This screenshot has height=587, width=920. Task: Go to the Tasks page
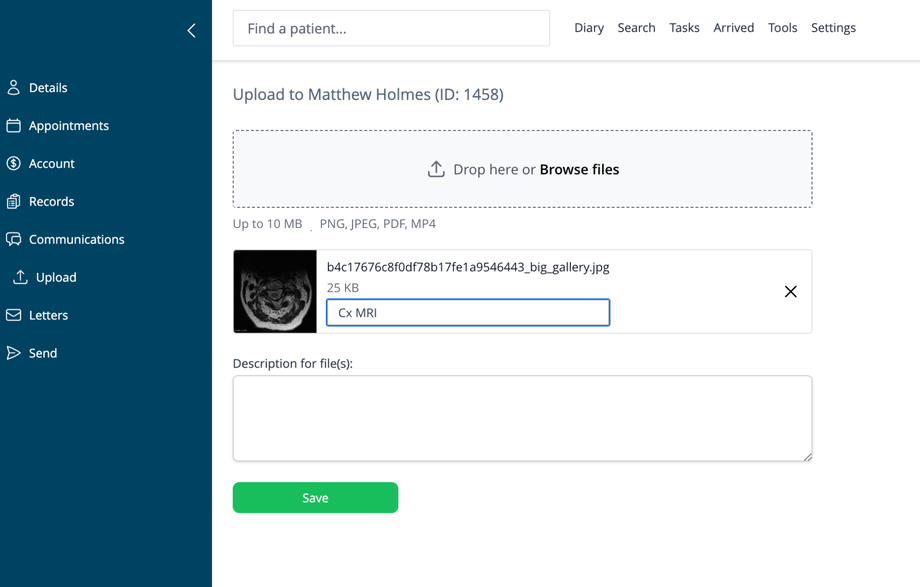click(684, 28)
